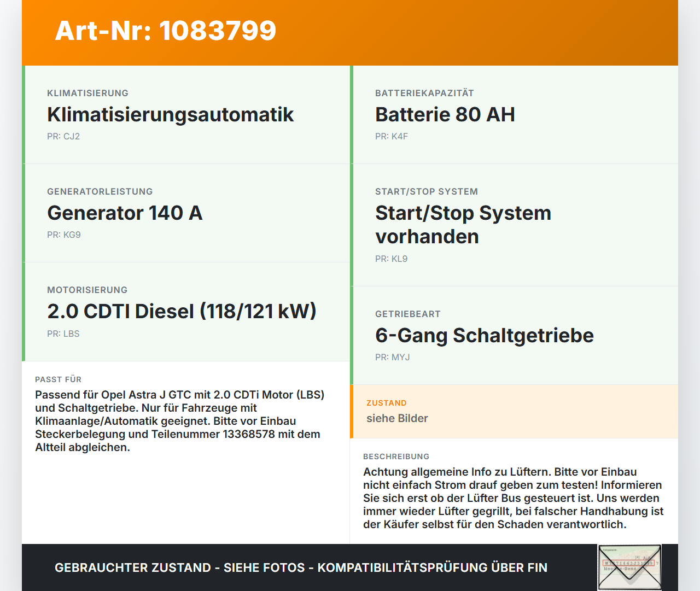Select the 'siehe Bilder' condition text
Viewport: 700px width, 591px height.
click(x=397, y=418)
